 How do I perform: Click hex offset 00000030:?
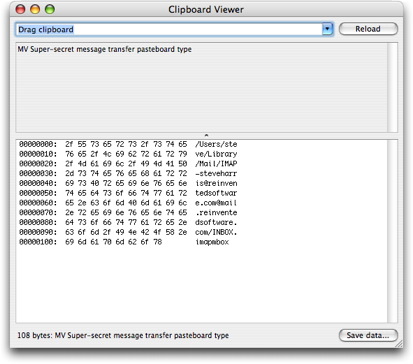coord(38,173)
